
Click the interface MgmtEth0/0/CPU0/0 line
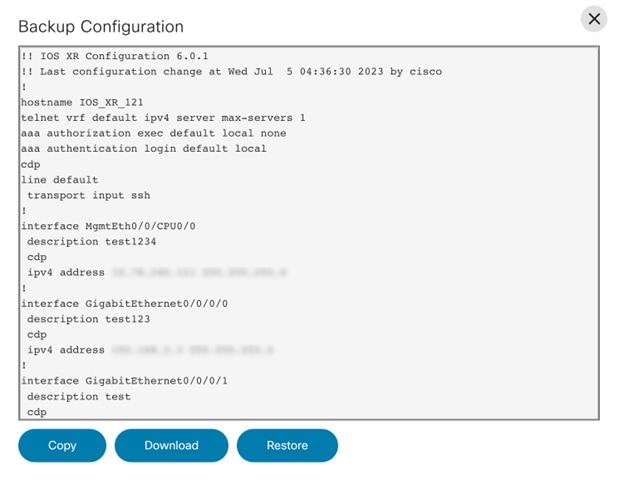tap(108, 226)
